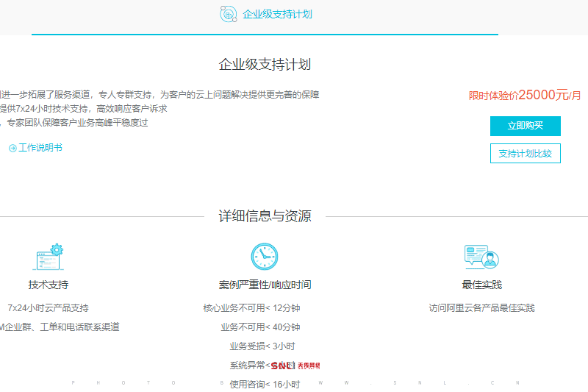Select the 技术支持 heading
Image resolution: width=588 pixels, height=392 pixels.
click(49, 285)
